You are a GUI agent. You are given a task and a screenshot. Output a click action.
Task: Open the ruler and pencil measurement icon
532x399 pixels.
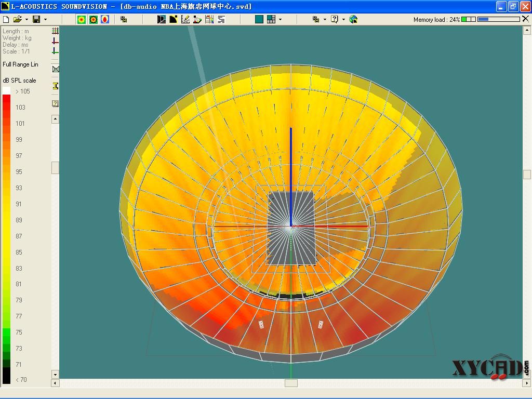tap(185, 19)
